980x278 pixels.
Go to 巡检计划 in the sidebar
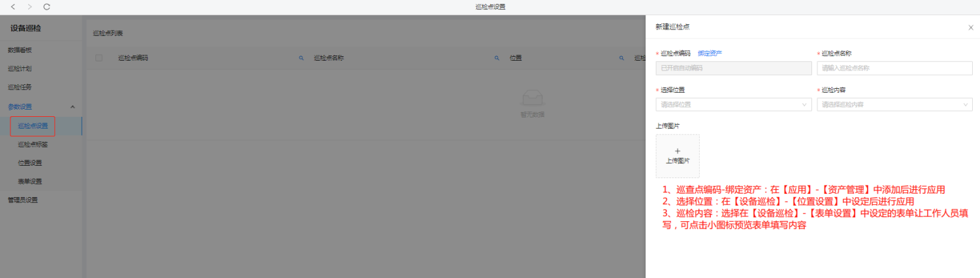click(20, 69)
